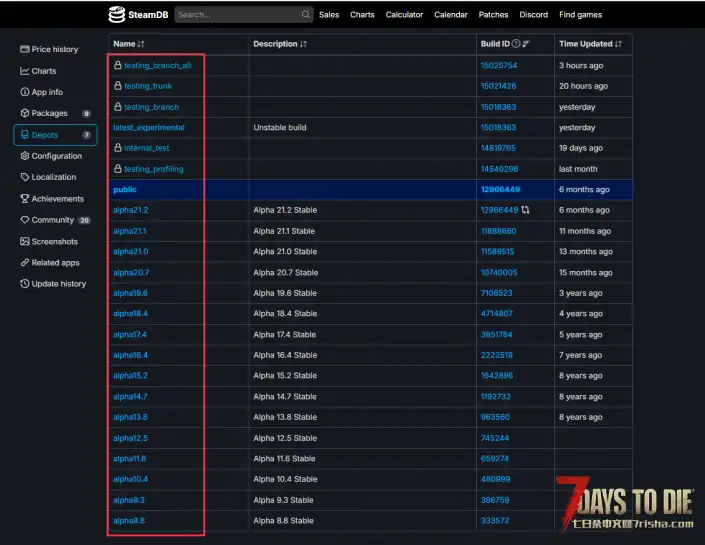The height and width of the screenshot is (545, 705).
Task: Open App info in the sidebar
Action: [x=41, y=92]
